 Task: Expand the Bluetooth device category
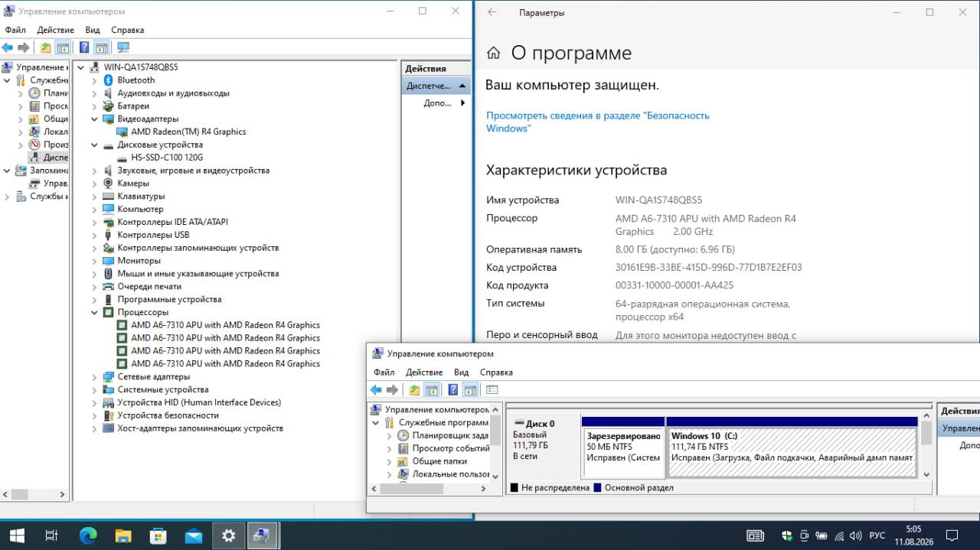[x=95, y=80]
